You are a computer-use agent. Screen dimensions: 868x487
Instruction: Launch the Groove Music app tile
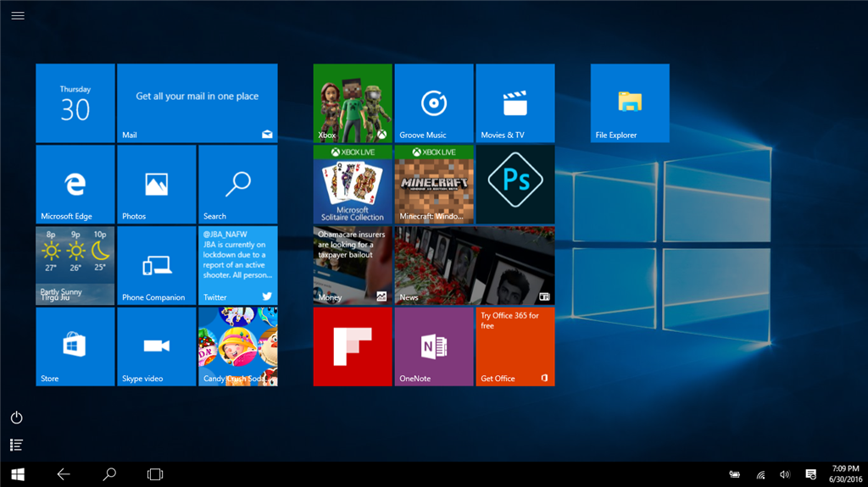click(x=433, y=102)
